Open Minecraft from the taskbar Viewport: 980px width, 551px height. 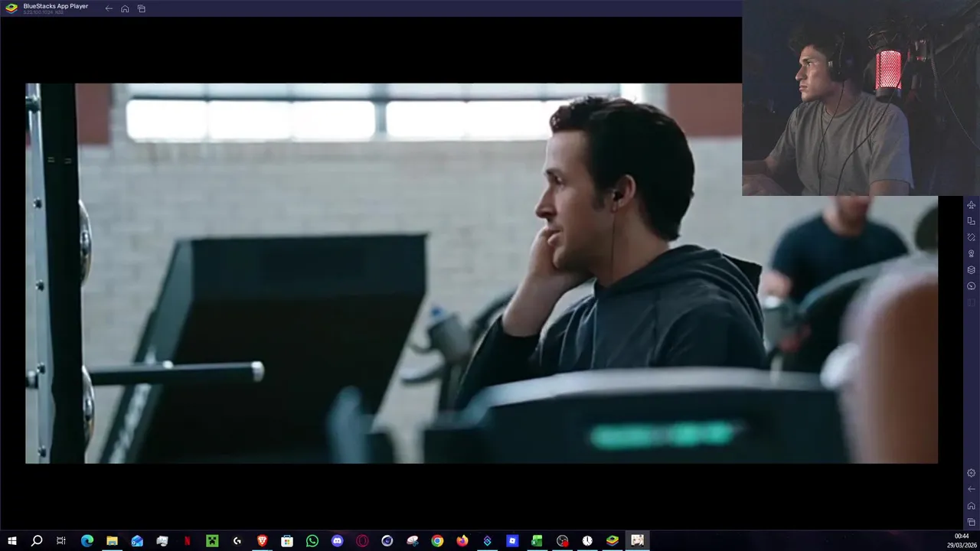tap(212, 541)
